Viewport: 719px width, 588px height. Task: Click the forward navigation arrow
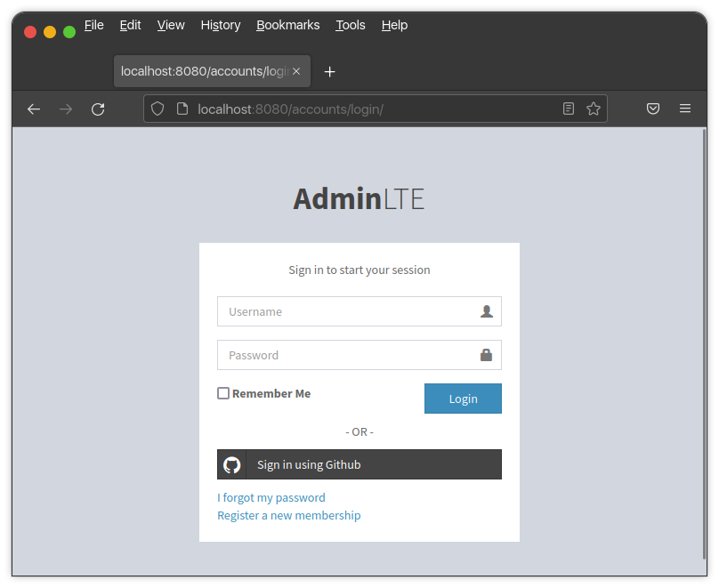66,109
